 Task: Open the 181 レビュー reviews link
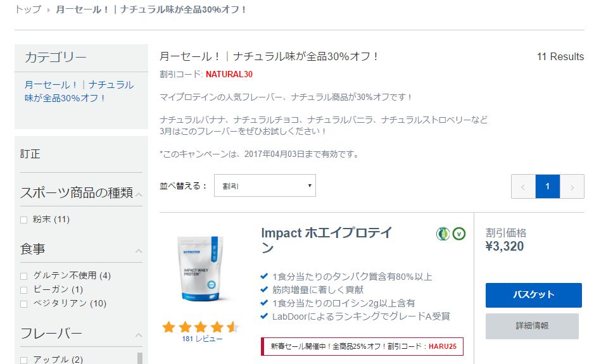202,339
